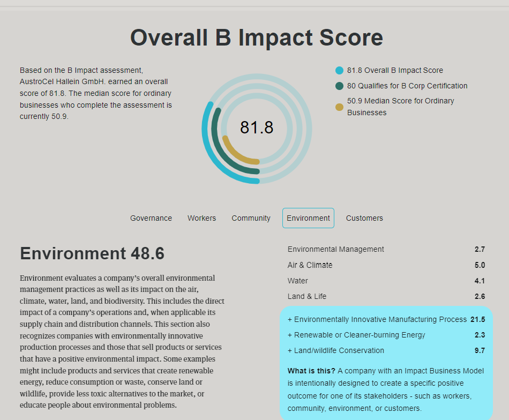Click the Manufacturing Process score 21.5
509x420 pixels.
click(x=478, y=319)
